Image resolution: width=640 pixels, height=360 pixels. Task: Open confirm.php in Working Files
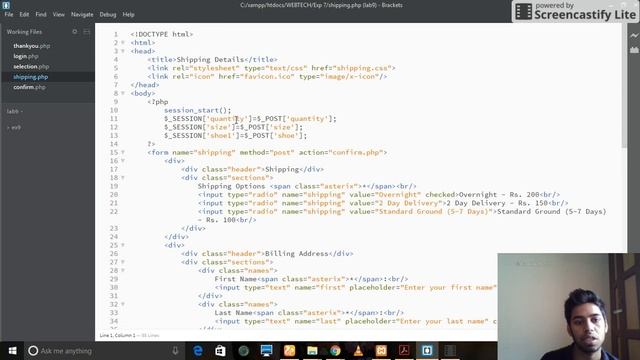29,87
